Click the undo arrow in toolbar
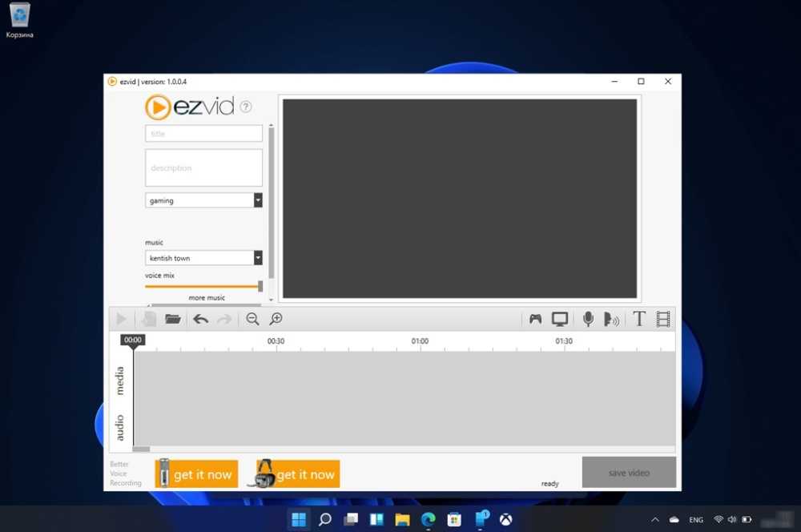 click(200, 319)
